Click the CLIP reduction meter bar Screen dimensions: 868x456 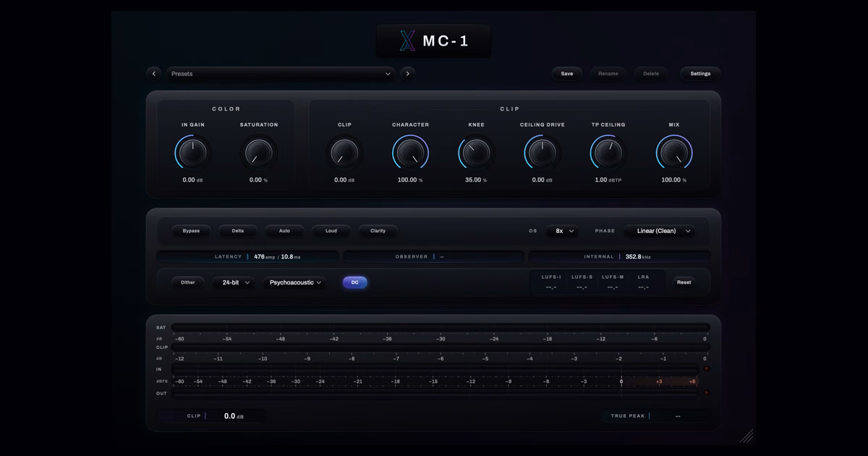click(441, 347)
